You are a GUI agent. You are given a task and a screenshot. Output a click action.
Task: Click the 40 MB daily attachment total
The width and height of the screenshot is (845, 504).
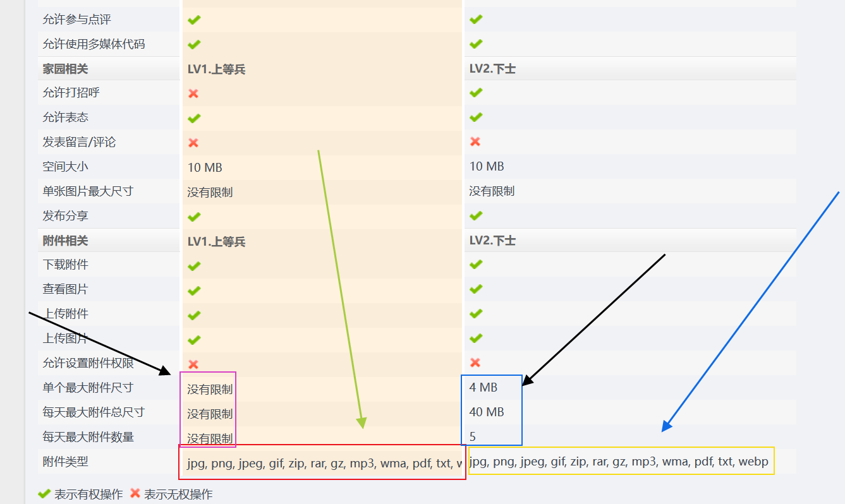486,412
